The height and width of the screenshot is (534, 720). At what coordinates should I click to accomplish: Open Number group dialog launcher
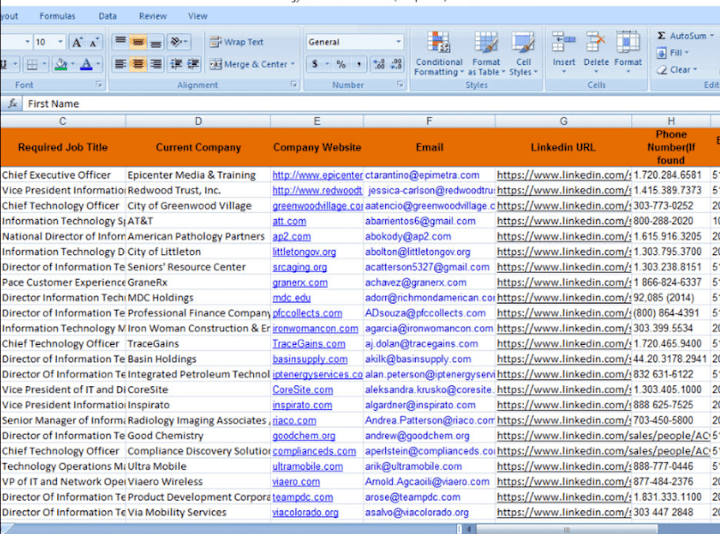click(400, 84)
